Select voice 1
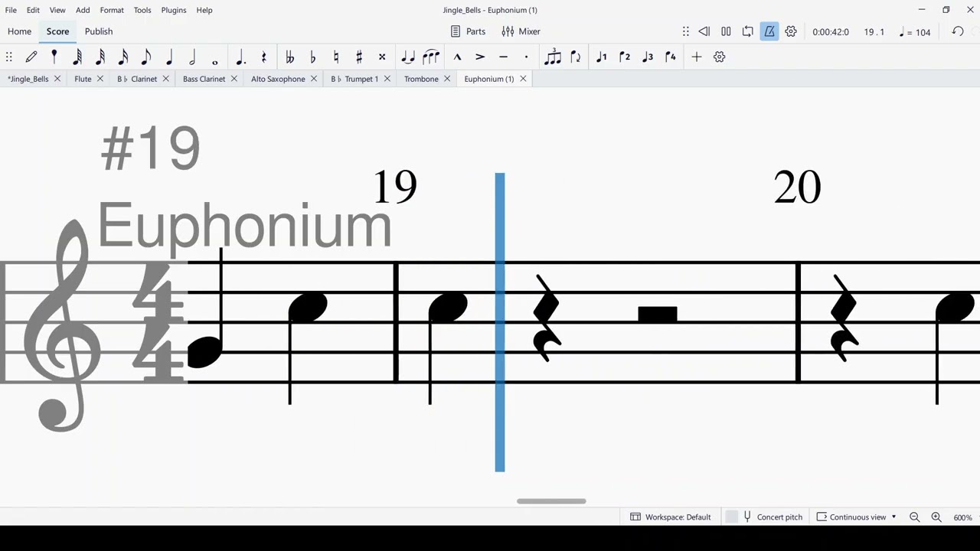Screen dimensions: 980x551 (x=602, y=57)
